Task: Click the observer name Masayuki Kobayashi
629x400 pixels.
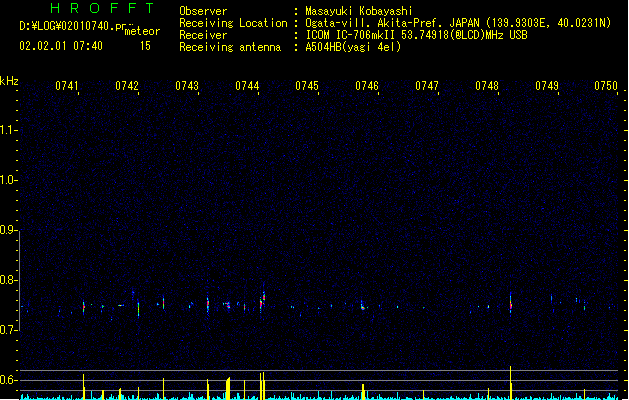Action: tap(359, 11)
